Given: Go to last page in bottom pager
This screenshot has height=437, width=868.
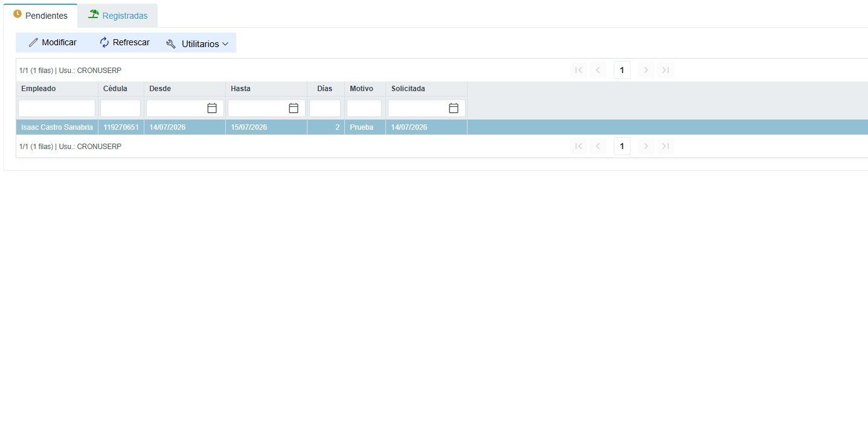Looking at the screenshot, I should [666, 146].
